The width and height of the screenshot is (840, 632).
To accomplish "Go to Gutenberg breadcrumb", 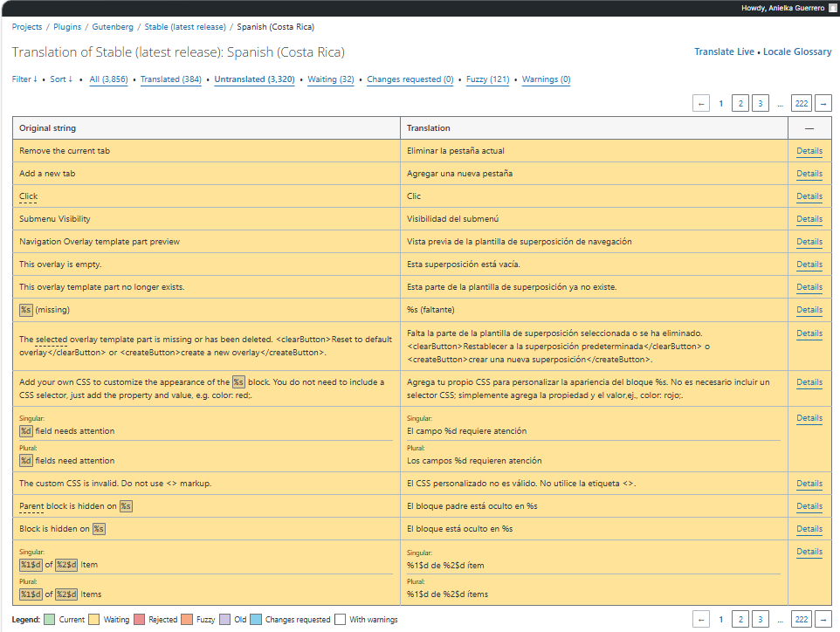I will 113,27.
